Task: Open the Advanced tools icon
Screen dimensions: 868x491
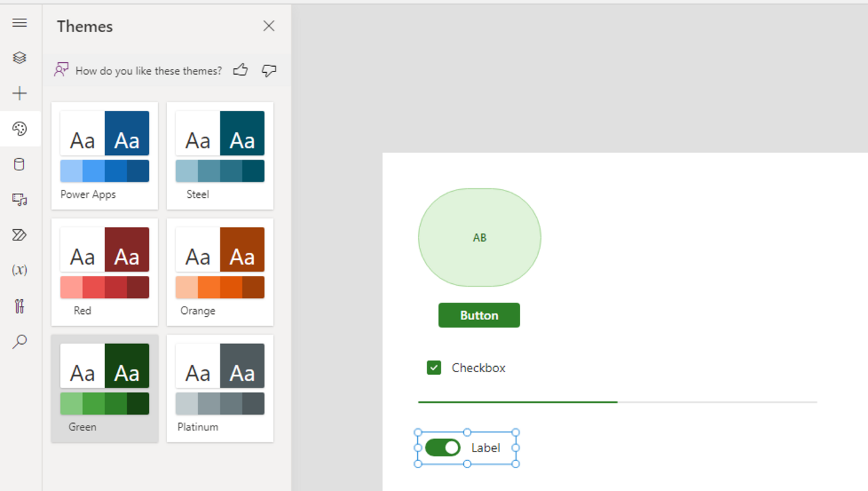Action: pos(19,306)
